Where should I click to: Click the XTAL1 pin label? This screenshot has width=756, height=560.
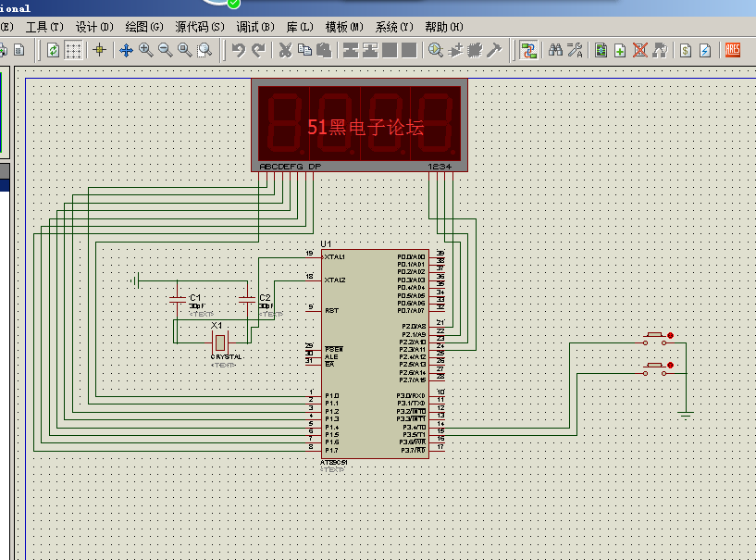click(x=335, y=257)
